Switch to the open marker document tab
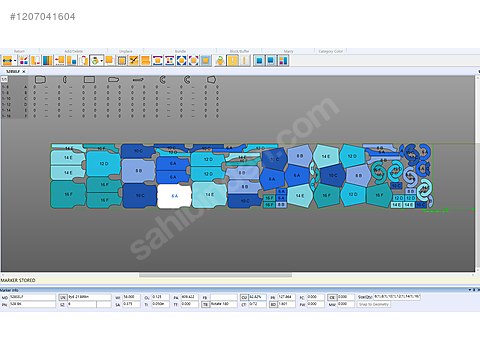This screenshot has width=480, height=360. [x=13, y=71]
